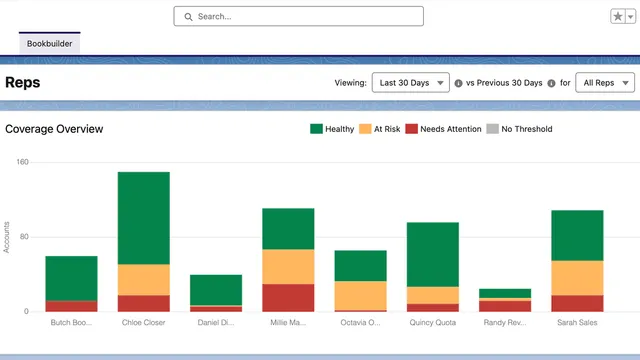Click the No Threshold legend label
The image size is (640, 360).
[527, 129]
